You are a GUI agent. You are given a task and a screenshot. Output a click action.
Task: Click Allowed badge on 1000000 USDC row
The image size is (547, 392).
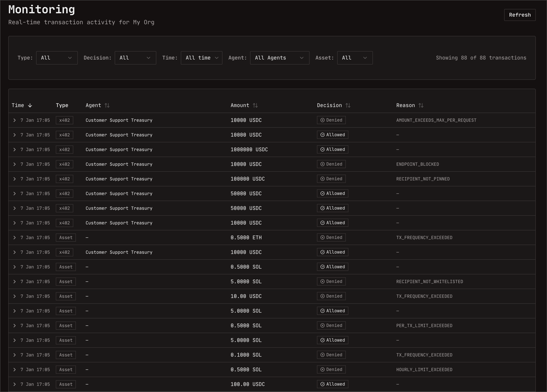(332, 149)
